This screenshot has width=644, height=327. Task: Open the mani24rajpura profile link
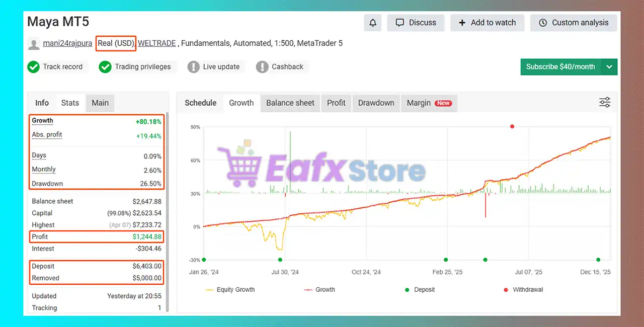tap(67, 43)
